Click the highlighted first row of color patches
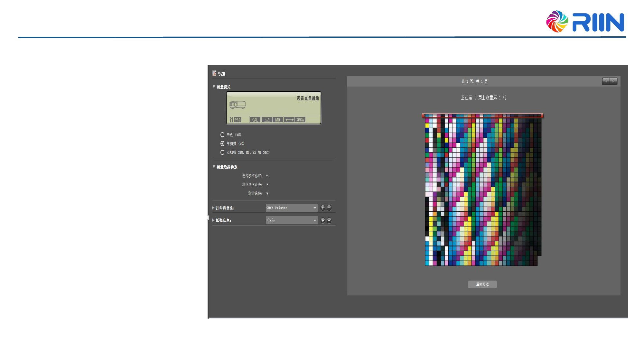 point(482,116)
